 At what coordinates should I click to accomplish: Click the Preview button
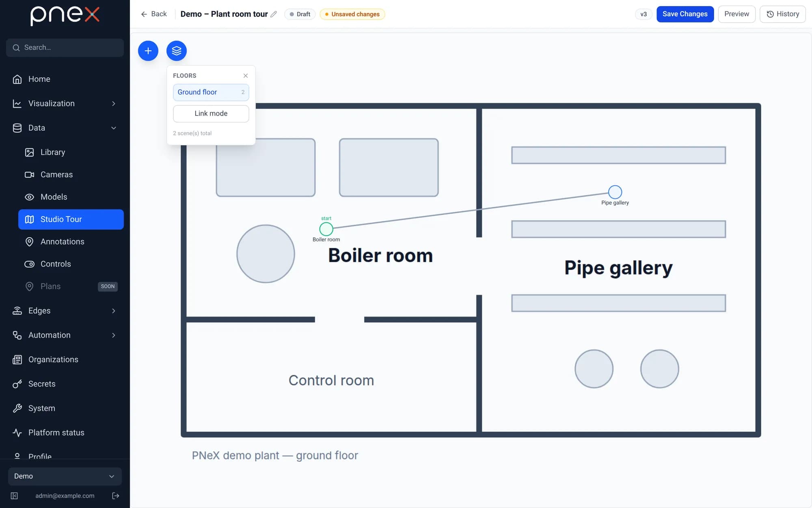tap(736, 14)
